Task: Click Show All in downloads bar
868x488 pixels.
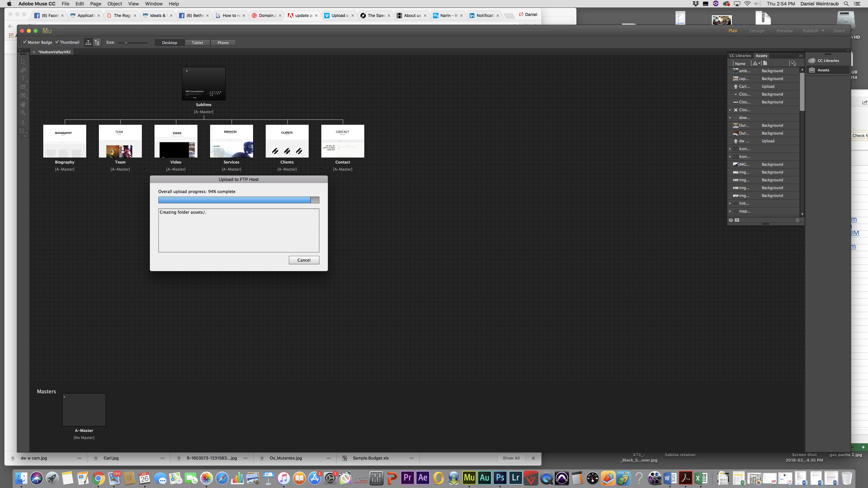Action: coord(511,458)
